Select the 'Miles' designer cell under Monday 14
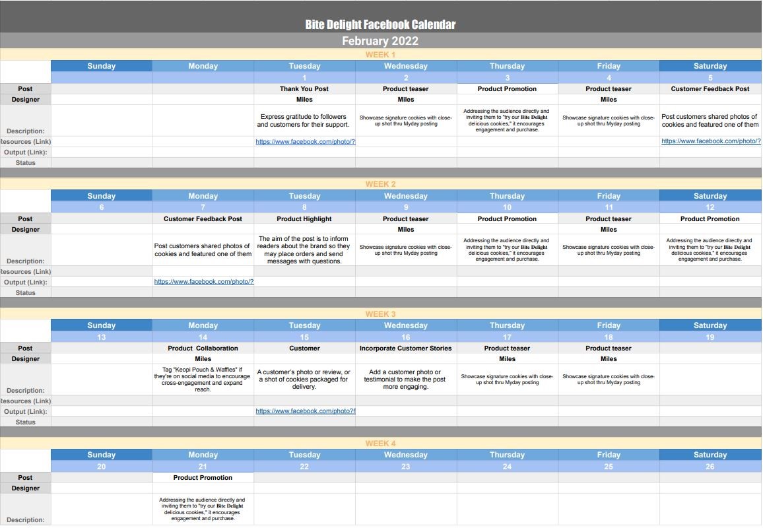The height and width of the screenshot is (532, 763). (x=203, y=358)
